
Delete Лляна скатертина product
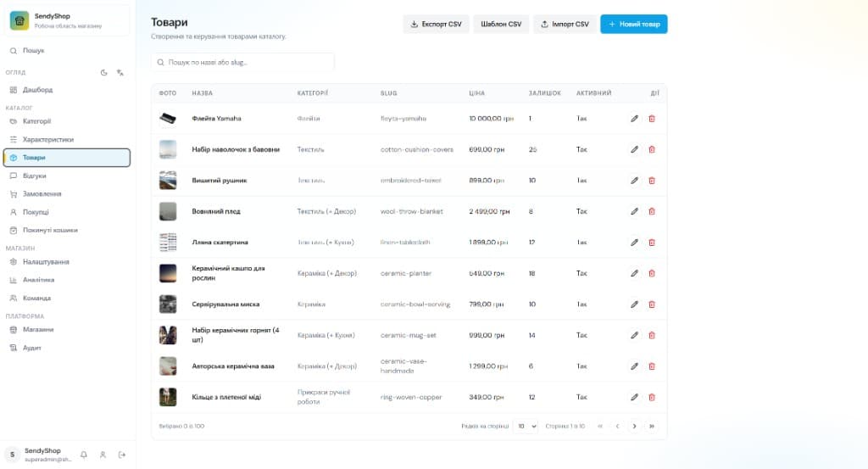click(x=652, y=243)
